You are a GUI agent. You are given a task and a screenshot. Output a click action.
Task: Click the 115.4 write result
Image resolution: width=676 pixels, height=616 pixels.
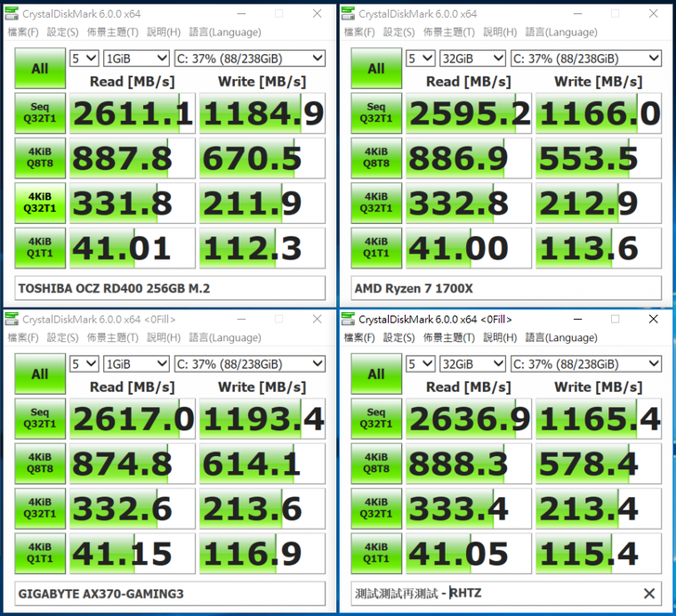[x=599, y=553]
